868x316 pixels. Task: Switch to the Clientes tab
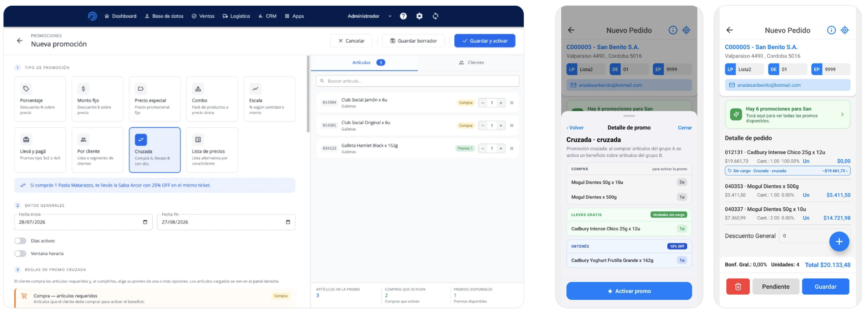click(x=471, y=62)
